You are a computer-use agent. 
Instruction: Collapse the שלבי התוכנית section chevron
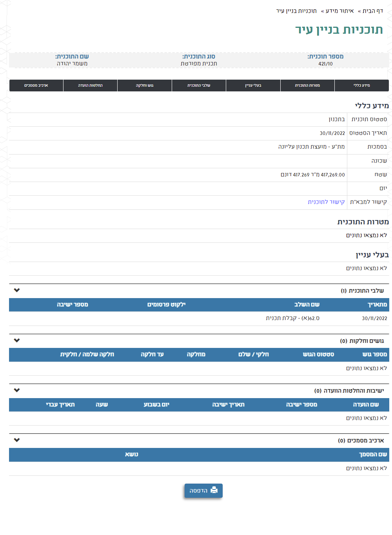coord(16,291)
